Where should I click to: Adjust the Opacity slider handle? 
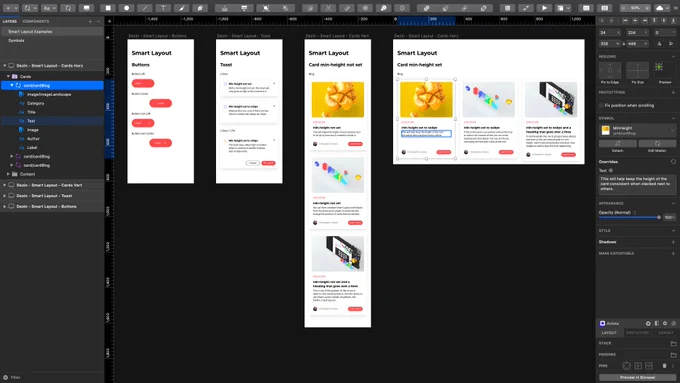(x=659, y=217)
